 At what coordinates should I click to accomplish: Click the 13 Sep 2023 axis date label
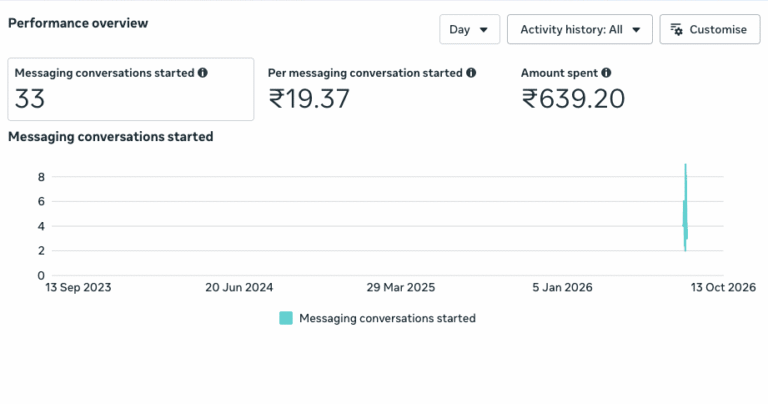click(x=78, y=287)
